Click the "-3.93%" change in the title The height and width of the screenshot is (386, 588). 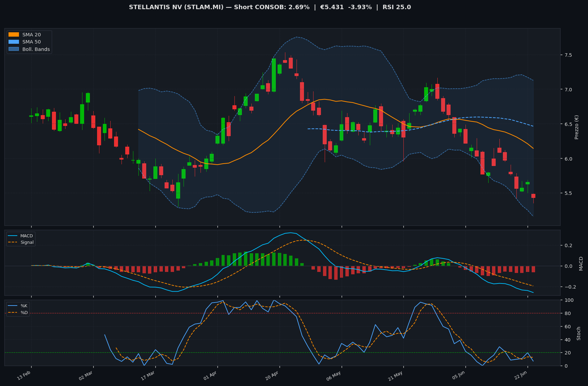pos(359,7)
